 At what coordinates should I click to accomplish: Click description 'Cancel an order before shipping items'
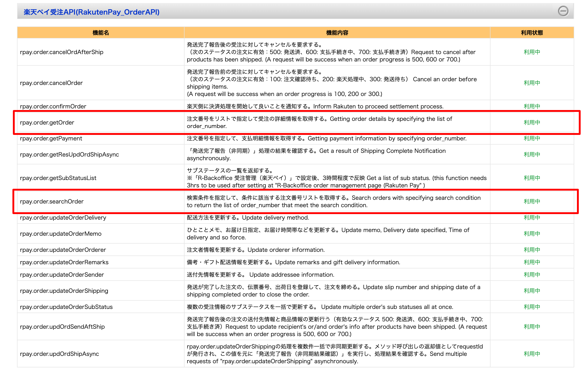click(x=331, y=83)
